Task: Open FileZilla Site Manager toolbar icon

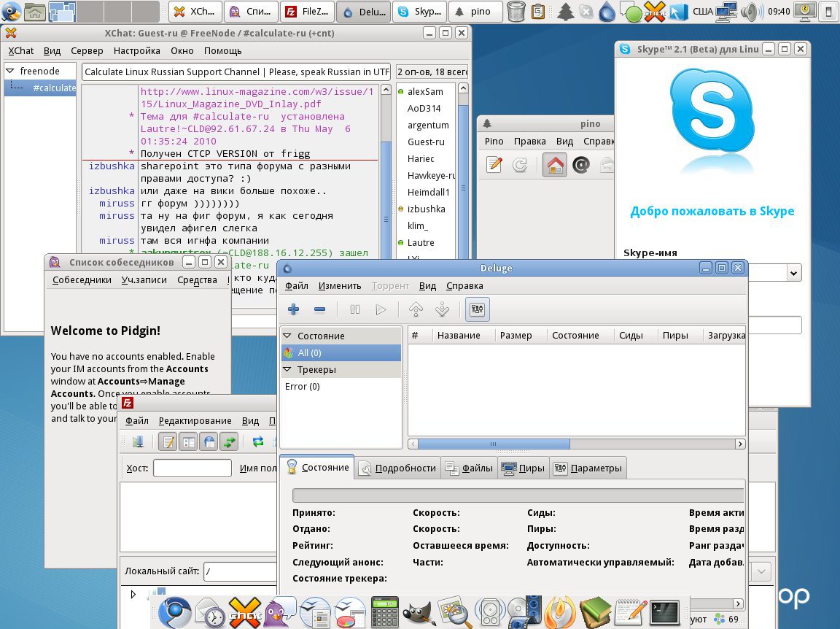Action: coord(138,441)
